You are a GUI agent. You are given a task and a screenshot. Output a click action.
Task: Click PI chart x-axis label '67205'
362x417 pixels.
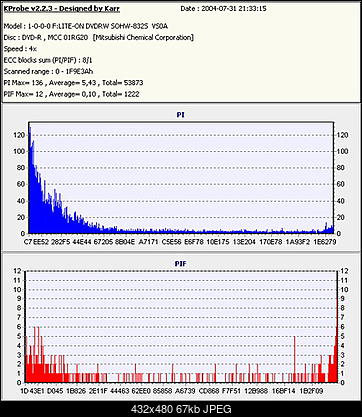[103, 242]
